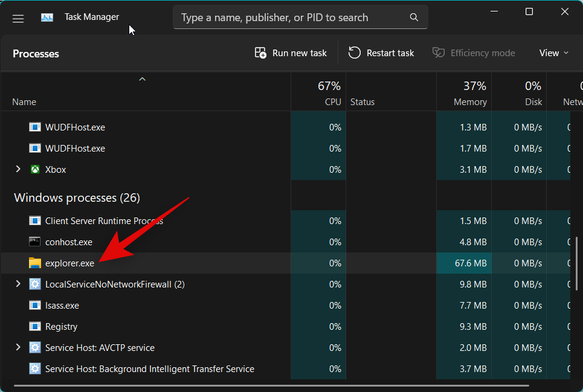Click the Restart task button
This screenshot has width=583, height=392.
click(381, 53)
